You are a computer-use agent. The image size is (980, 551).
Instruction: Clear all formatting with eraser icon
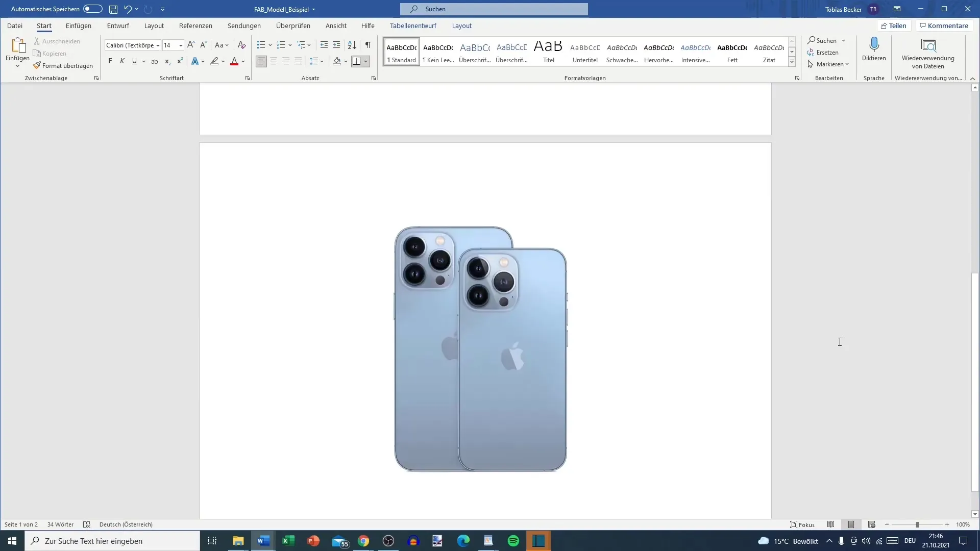coord(242,45)
